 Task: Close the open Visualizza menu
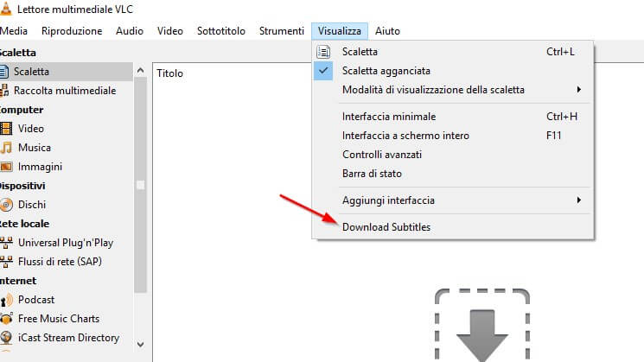pyautogui.click(x=339, y=31)
